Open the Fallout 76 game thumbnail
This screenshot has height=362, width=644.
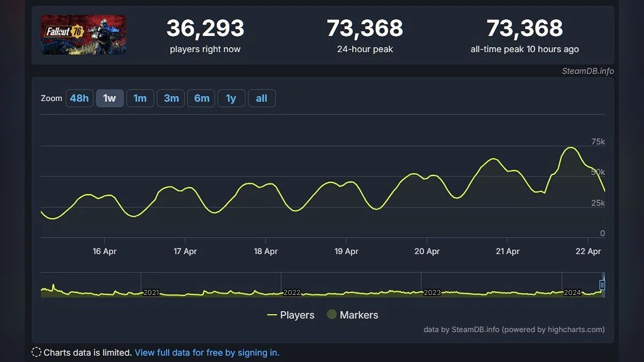84,35
